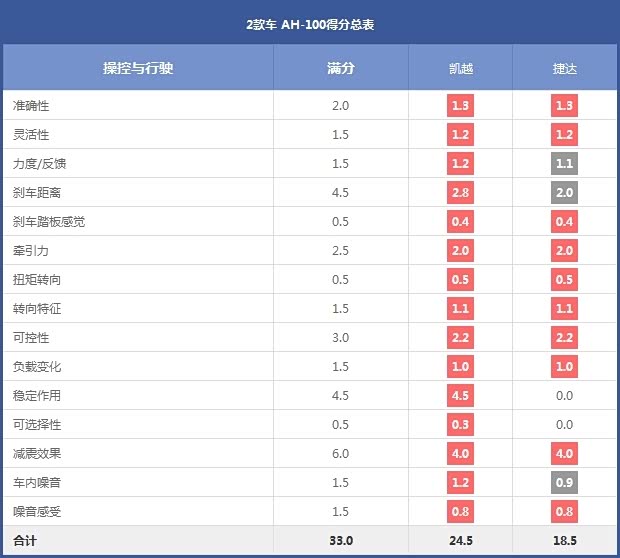This screenshot has height=558, width=620.
Task: Click the gray 0.9 车内噪音 badge
Action: pyautogui.click(x=564, y=483)
